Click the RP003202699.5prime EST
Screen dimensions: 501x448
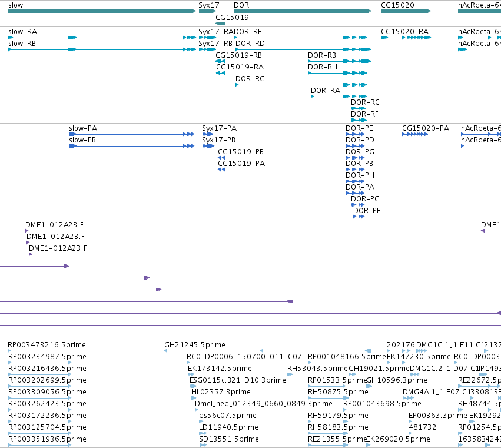(39, 386)
